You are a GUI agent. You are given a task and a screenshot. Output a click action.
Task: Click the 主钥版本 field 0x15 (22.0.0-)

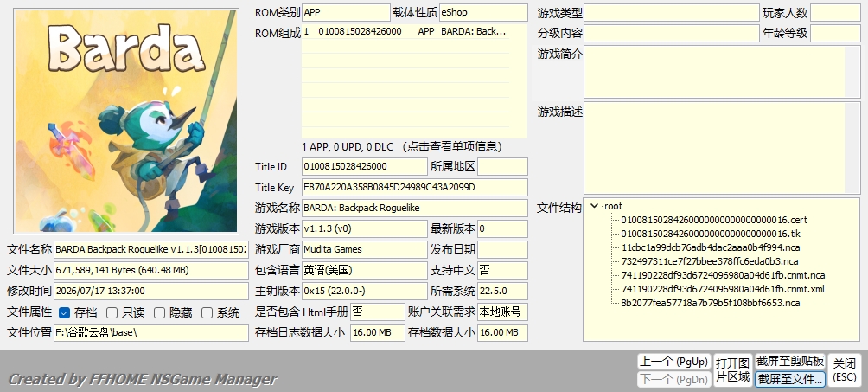pos(365,291)
